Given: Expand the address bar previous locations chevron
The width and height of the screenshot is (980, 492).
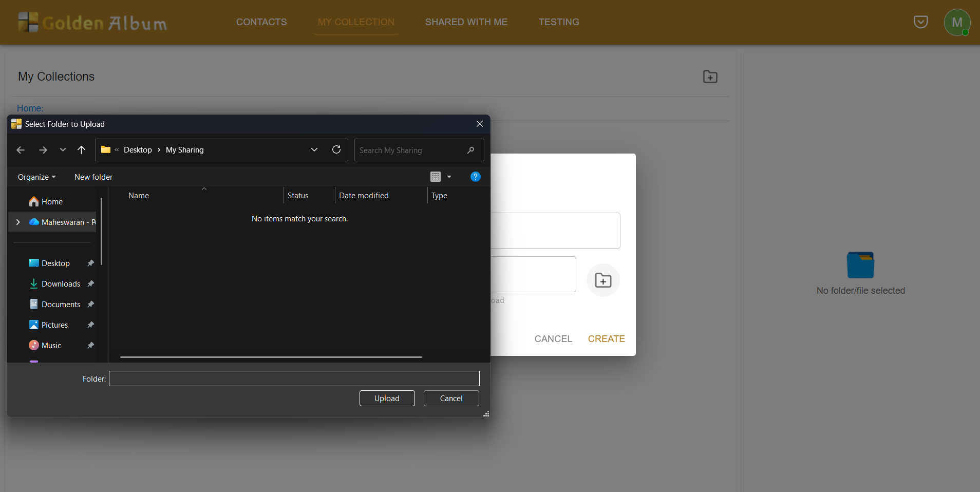Looking at the screenshot, I should [314, 149].
